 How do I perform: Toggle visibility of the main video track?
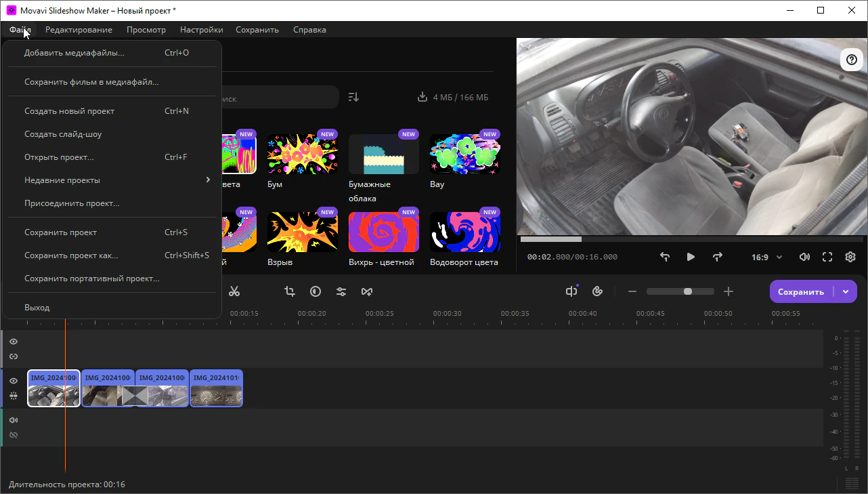(14, 381)
